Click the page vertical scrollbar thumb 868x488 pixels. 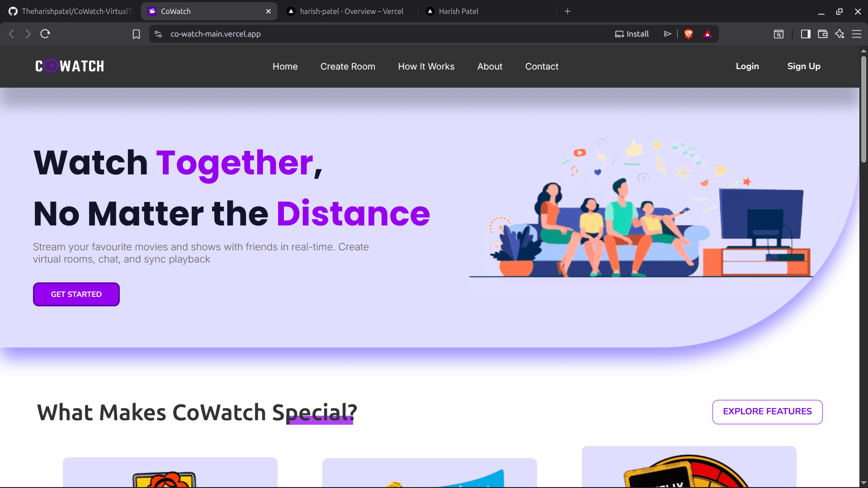(x=863, y=108)
